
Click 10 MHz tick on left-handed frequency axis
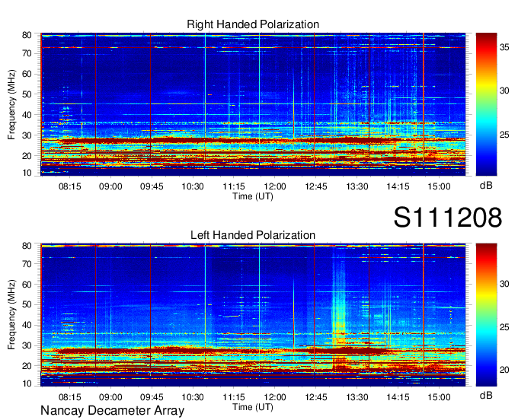click(27, 383)
